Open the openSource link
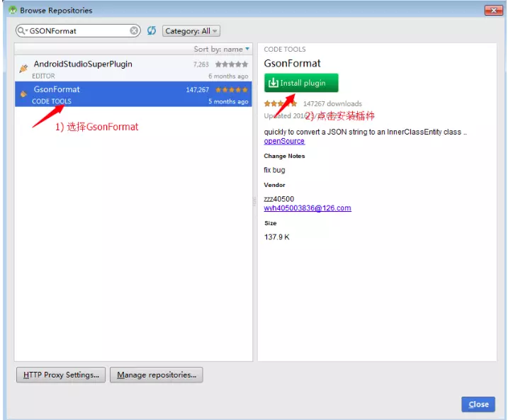The image size is (508, 420). coord(284,141)
